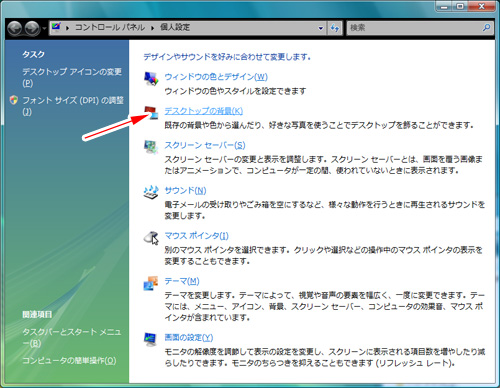Click the ウィンドウの色とデザイン icon

point(151,79)
